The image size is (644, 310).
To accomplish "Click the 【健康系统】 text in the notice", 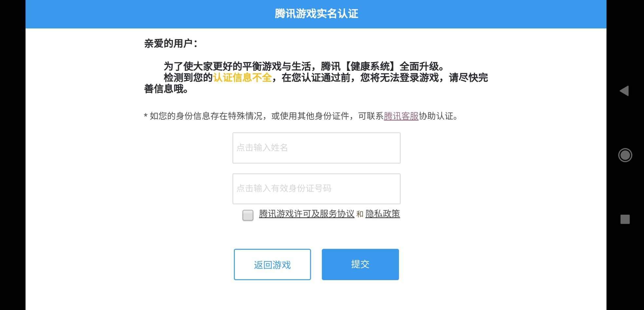I will (370, 67).
